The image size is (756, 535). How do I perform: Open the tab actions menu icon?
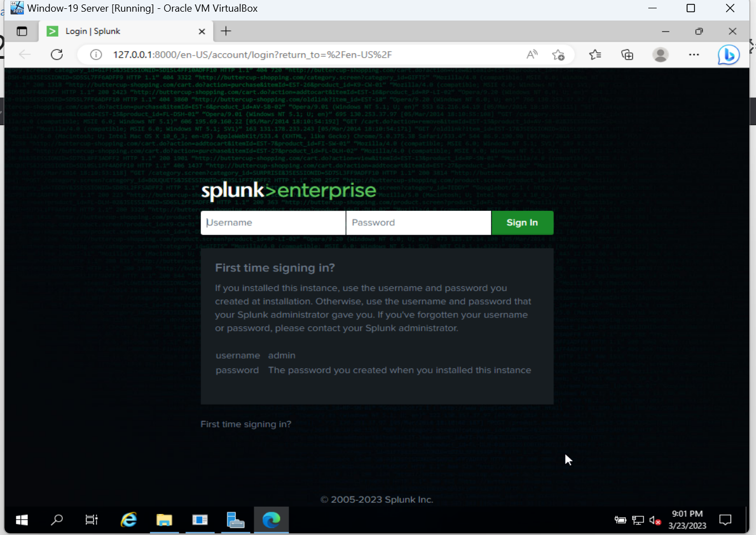click(x=22, y=31)
